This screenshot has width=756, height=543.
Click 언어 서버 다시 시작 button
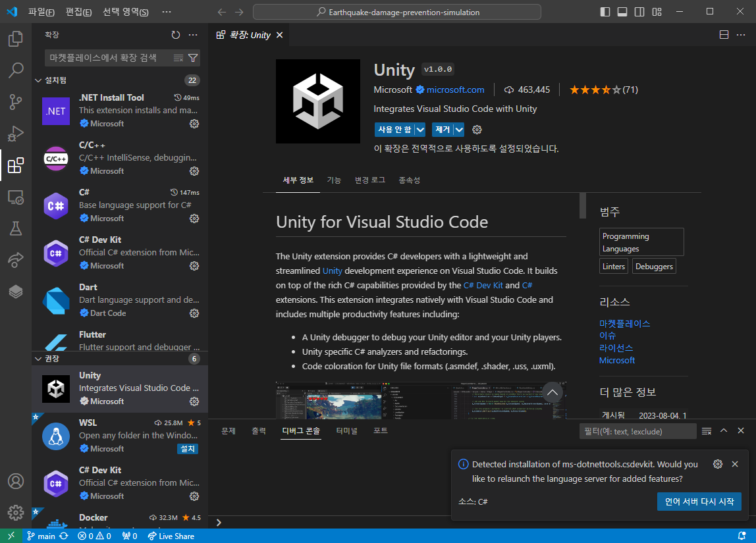coord(699,502)
